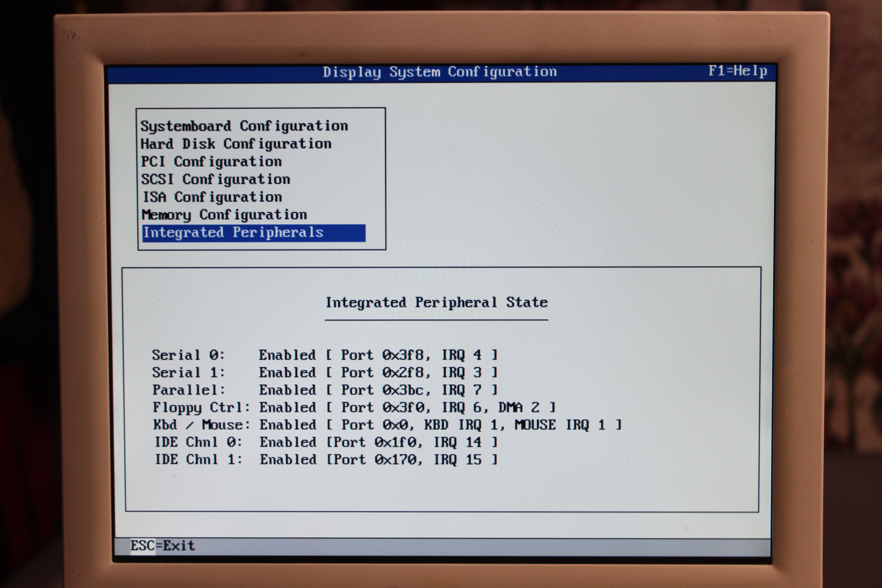Click highlighted Integrated Peripherals entry
The width and height of the screenshot is (882, 588).
(x=233, y=233)
